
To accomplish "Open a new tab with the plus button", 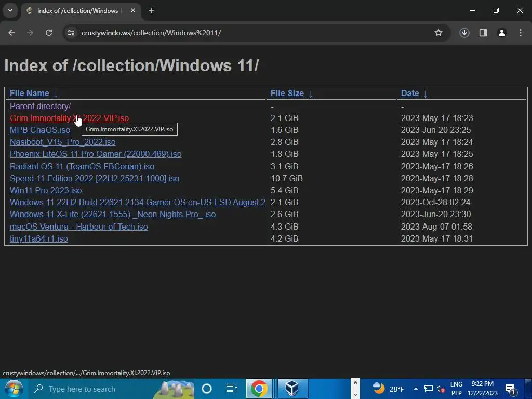I will [x=152, y=10].
